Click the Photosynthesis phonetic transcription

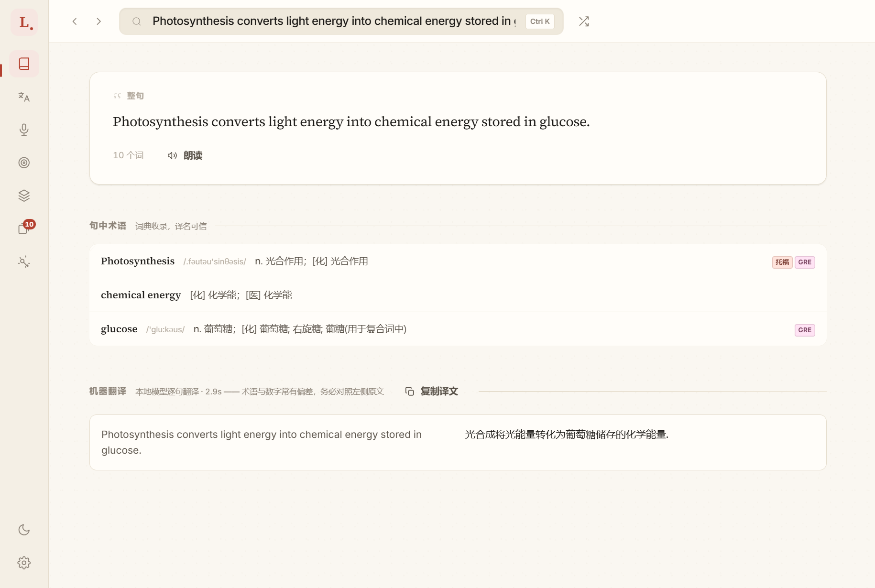pyautogui.click(x=215, y=261)
